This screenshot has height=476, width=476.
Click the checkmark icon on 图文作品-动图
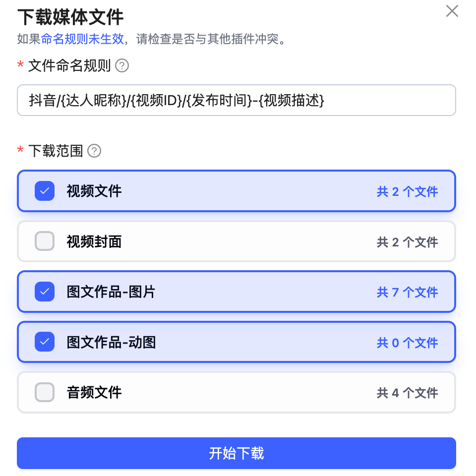[44, 342]
